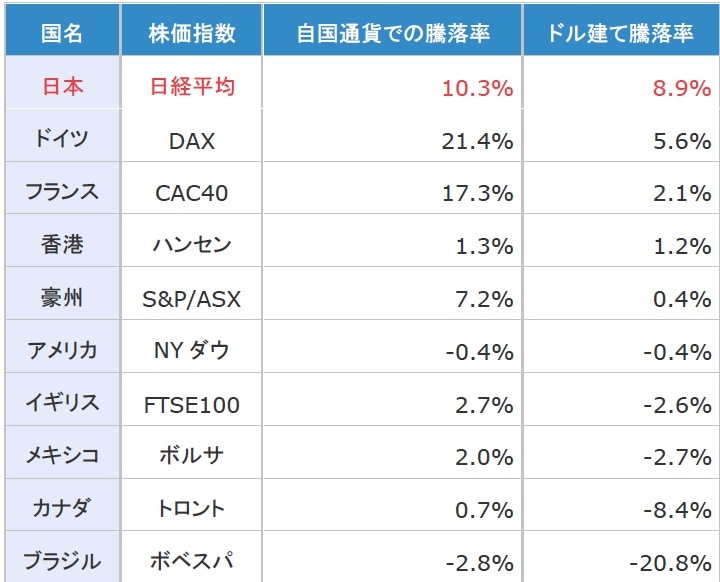
Task: Select the アメリカ country cell
Action: pyautogui.click(x=62, y=350)
